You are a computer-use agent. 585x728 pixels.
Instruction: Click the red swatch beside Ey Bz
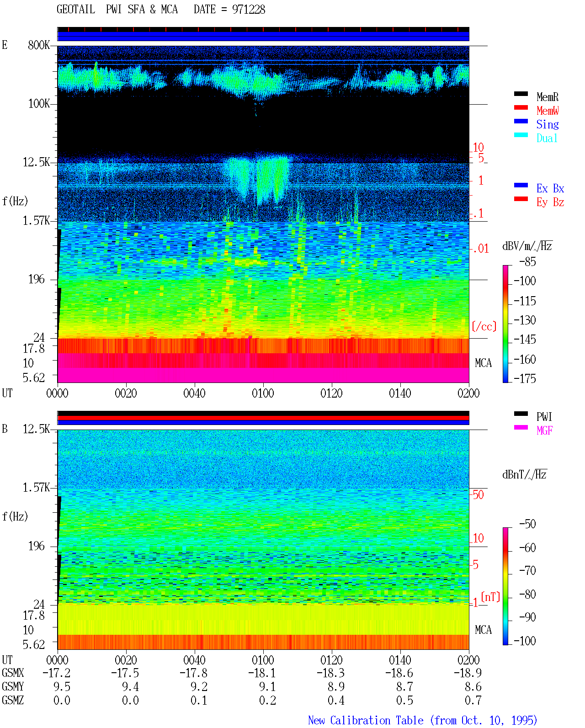[521, 199]
